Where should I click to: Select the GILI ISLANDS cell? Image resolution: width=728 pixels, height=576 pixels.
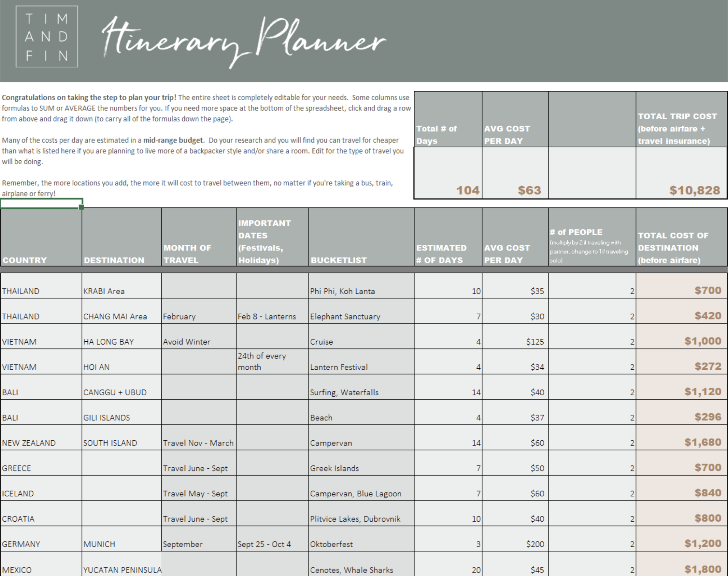click(122, 412)
